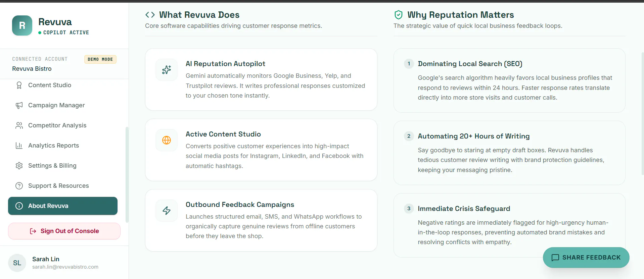The image size is (644, 279).
Task: Select the About Revuva menu item
Action: [x=63, y=206]
